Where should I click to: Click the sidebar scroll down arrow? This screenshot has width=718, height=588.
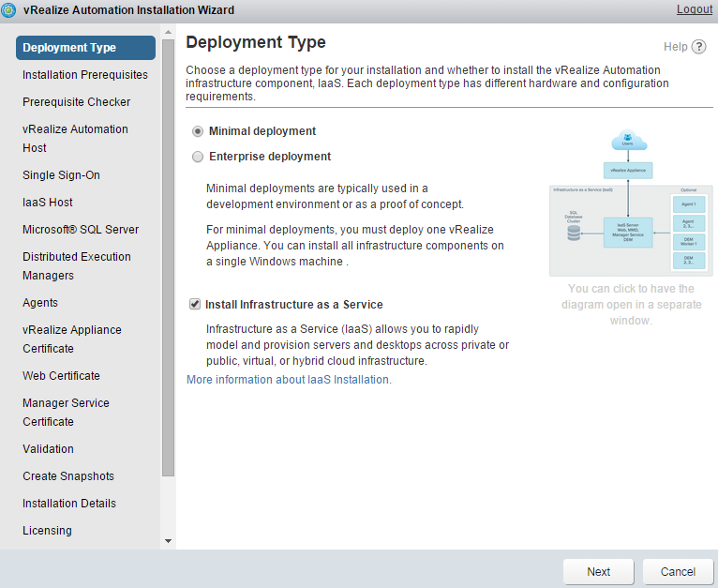click(168, 541)
